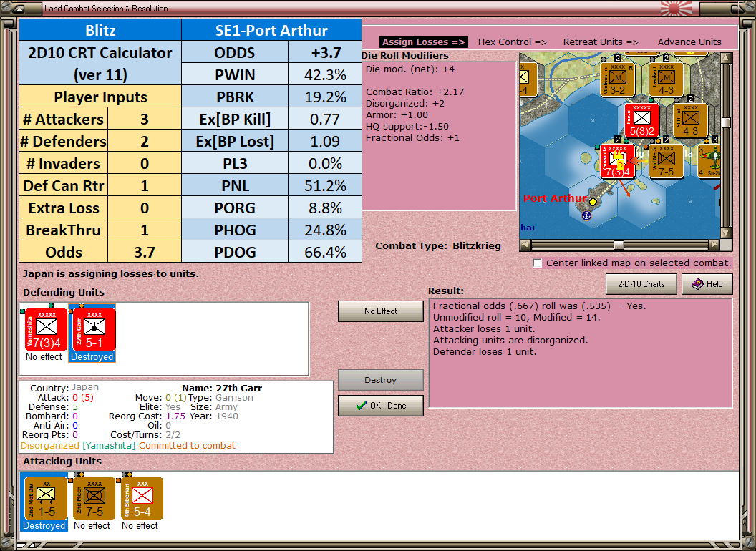This screenshot has width=756, height=551.
Task: Click the yellow Port Arthur city dot
Action: pyautogui.click(x=593, y=202)
